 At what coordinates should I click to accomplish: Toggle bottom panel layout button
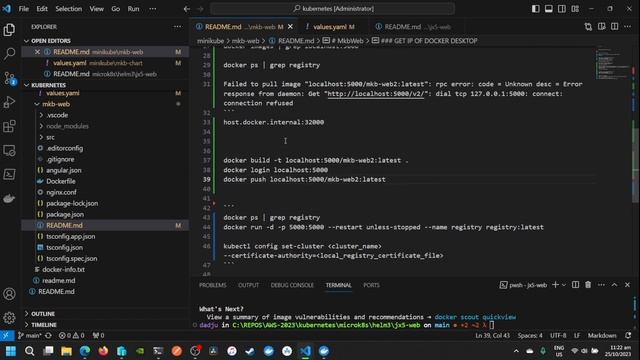click(x=549, y=9)
